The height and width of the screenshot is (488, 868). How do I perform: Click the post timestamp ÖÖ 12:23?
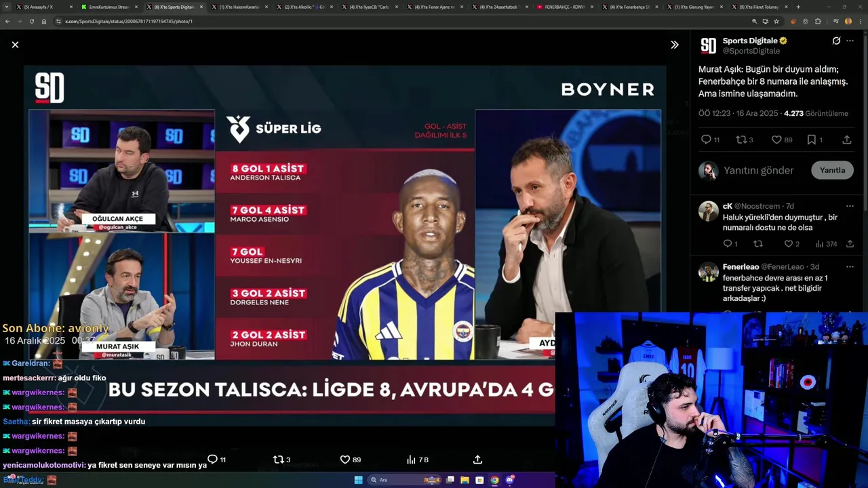(x=738, y=113)
